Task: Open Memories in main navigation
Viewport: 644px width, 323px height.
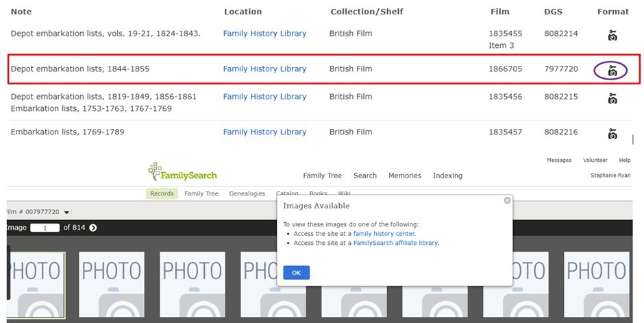Action: (x=405, y=176)
